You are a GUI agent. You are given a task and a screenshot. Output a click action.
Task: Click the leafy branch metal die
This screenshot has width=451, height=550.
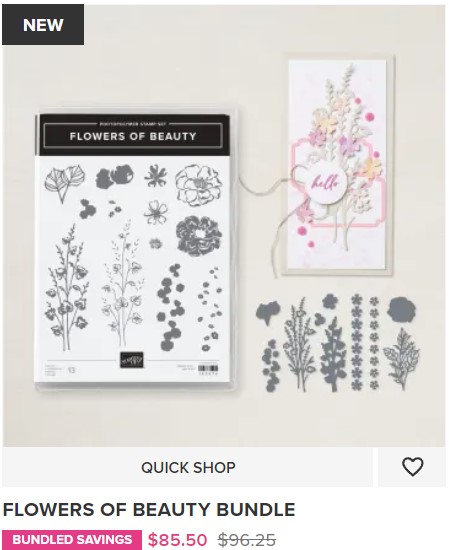tap(402, 359)
